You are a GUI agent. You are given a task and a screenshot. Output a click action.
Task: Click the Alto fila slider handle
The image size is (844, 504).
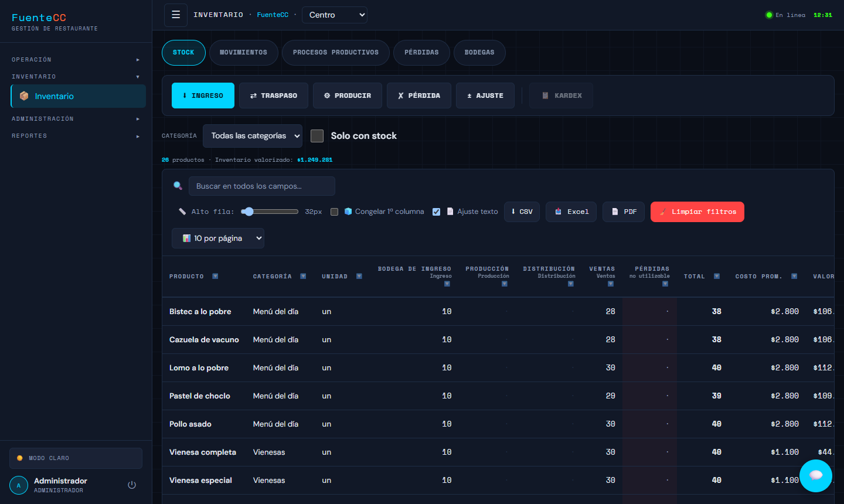[x=249, y=212]
